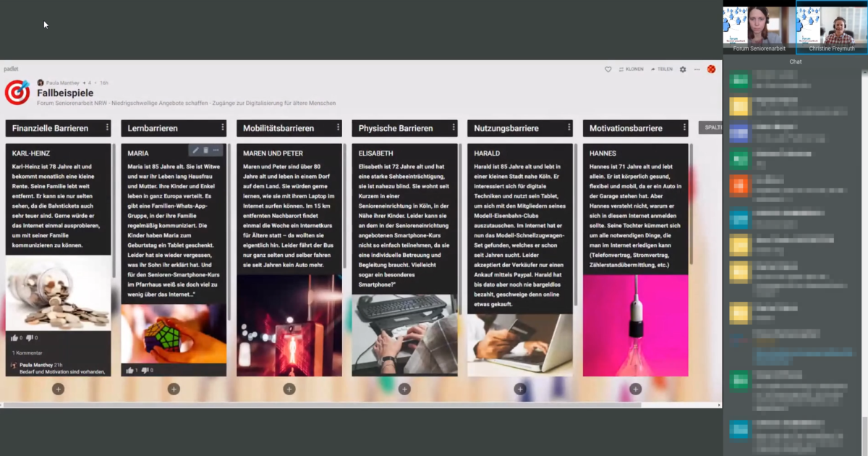Click the Fallbeispiele target logo icon

coord(17,93)
